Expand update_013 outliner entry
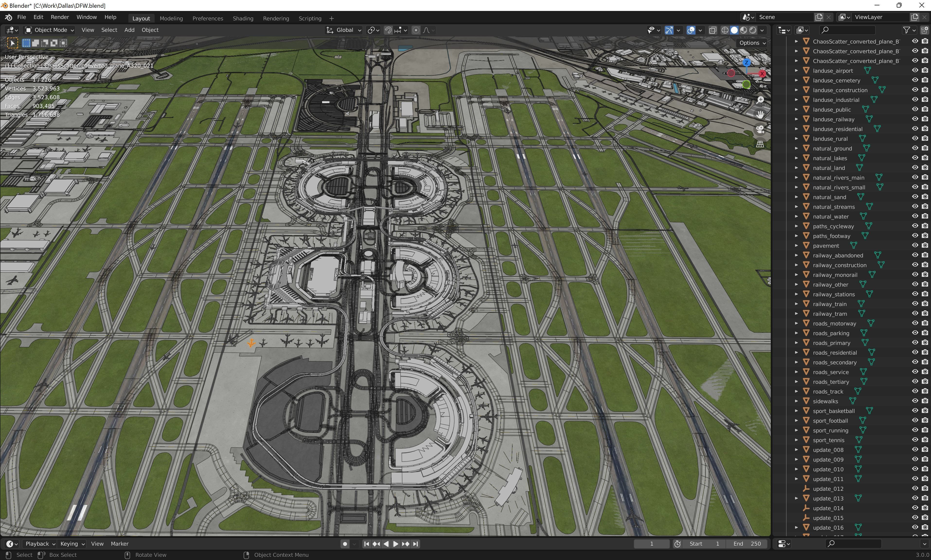Image resolution: width=931 pixels, height=560 pixels. [x=796, y=498]
